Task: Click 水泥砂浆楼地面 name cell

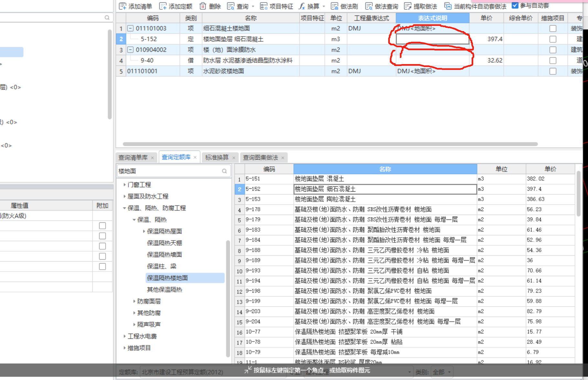Action: point(251,71)
